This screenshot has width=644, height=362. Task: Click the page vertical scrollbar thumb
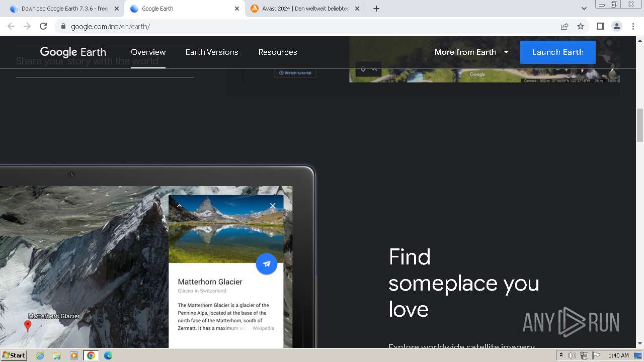coord(640,125)
